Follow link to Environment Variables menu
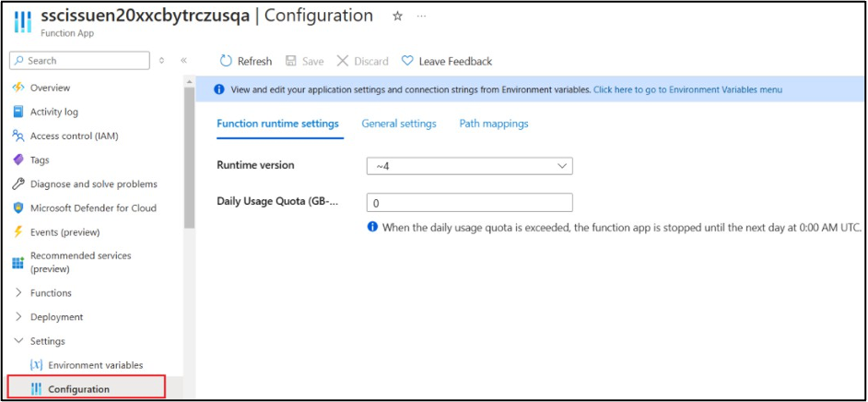 click(687, 89)
